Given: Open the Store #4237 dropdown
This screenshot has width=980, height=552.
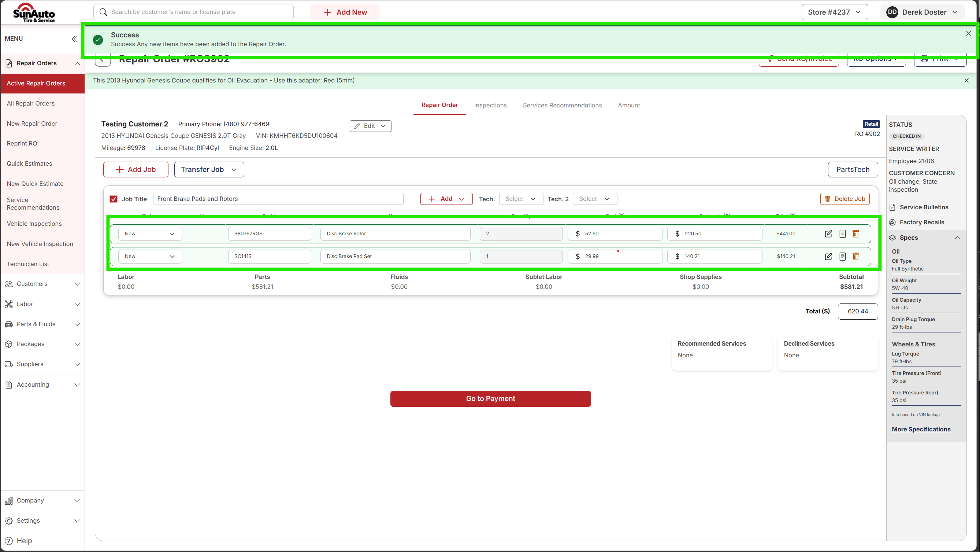Looking at the screenshot, I should tap(835, 12).
